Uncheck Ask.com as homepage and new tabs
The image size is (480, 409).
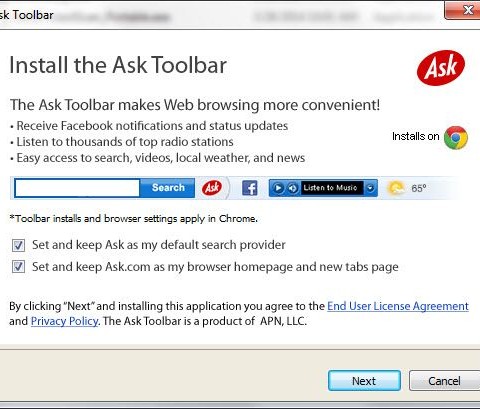click(x=18, y=267)
